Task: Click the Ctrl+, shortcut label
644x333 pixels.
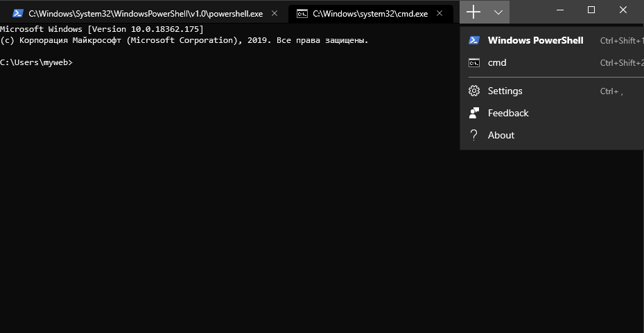Action: tap(611, 91)
